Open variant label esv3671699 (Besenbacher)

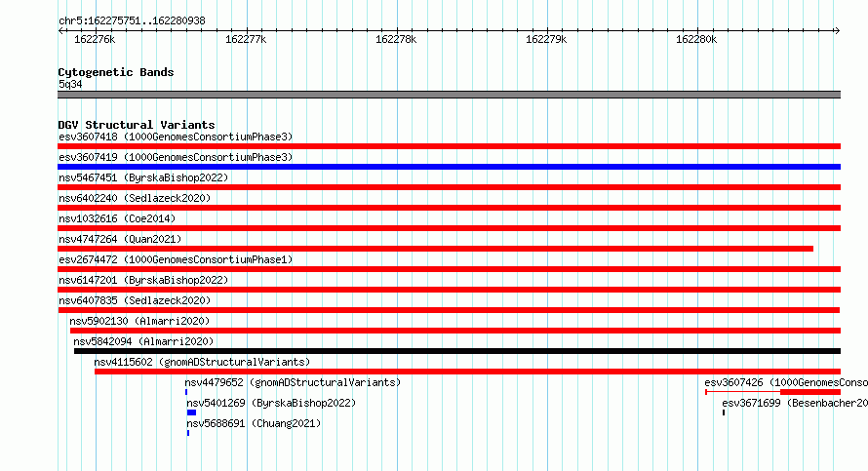click(795, 403)
